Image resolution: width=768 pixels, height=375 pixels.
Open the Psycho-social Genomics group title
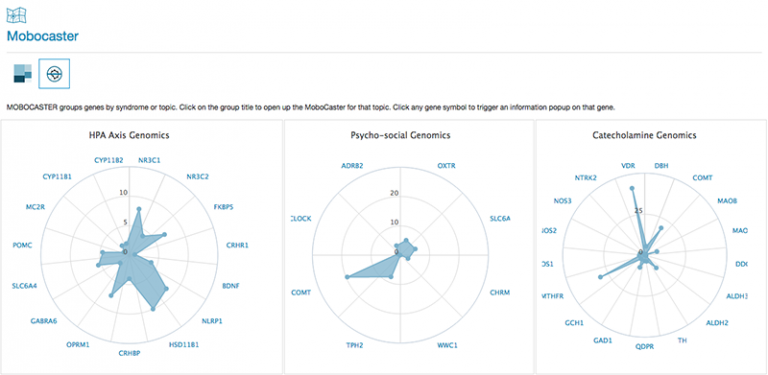(x=401, y=135)
